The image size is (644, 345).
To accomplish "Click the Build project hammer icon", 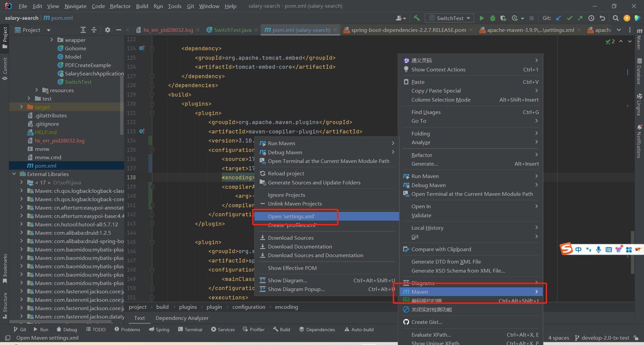I will (416, 18).
